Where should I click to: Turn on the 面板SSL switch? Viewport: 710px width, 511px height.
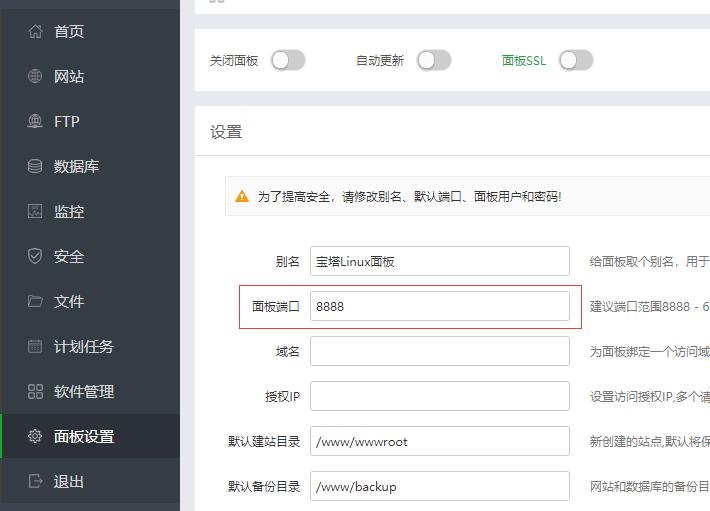click(x=576, y=60)
